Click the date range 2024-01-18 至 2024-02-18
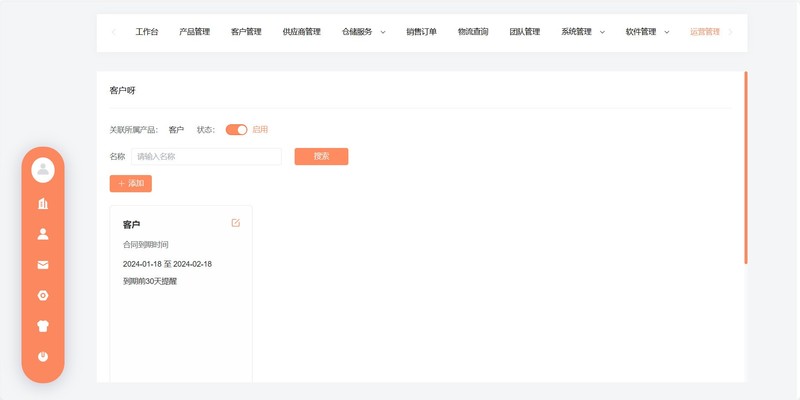 (x=167, y=264)
